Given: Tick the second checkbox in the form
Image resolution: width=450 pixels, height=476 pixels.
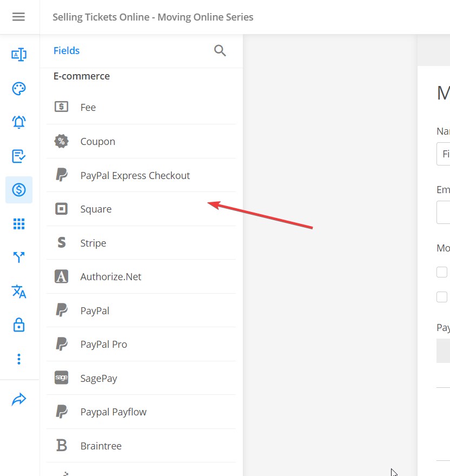Looking at the screenshot, I should click(x=442, y=297).
